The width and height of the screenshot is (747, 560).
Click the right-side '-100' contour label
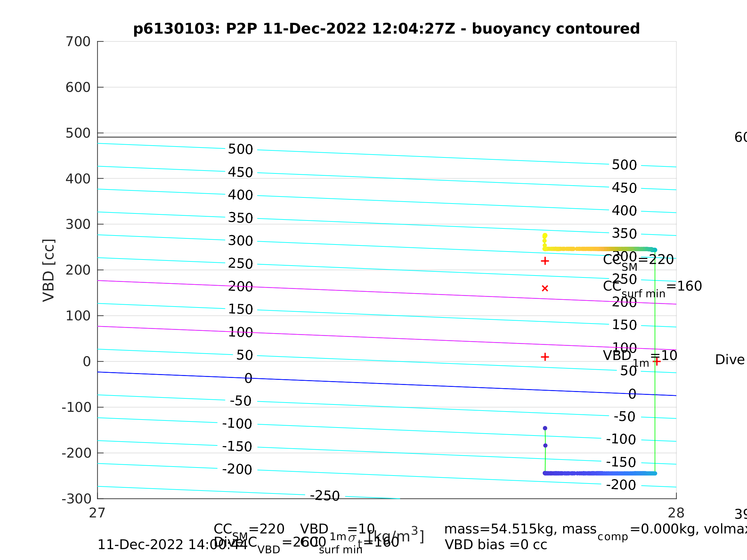[621, 439]
